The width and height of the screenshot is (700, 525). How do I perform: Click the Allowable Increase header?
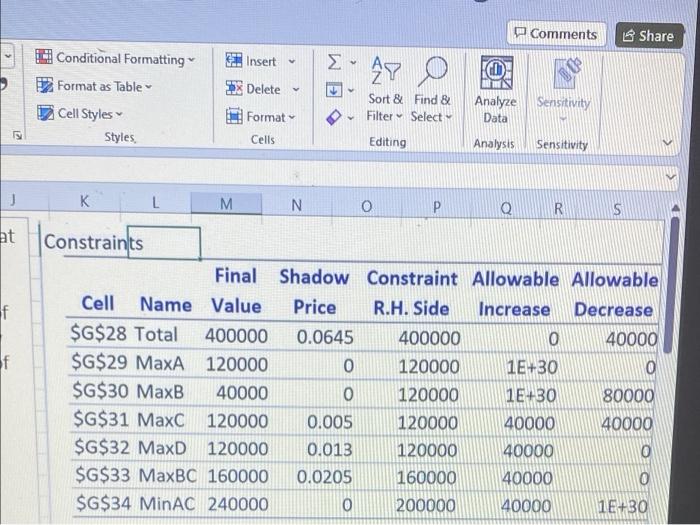[x=515, y=294]
